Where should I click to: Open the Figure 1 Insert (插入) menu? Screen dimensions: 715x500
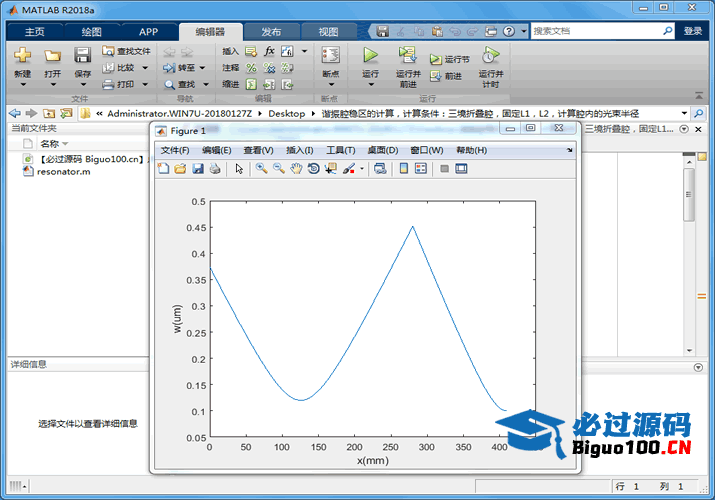pos(300,150)
